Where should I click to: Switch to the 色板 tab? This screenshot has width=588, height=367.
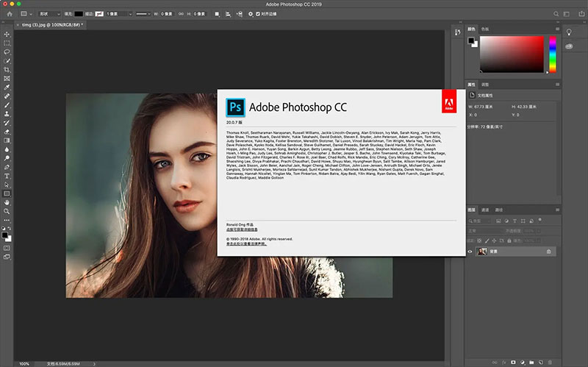484,29
